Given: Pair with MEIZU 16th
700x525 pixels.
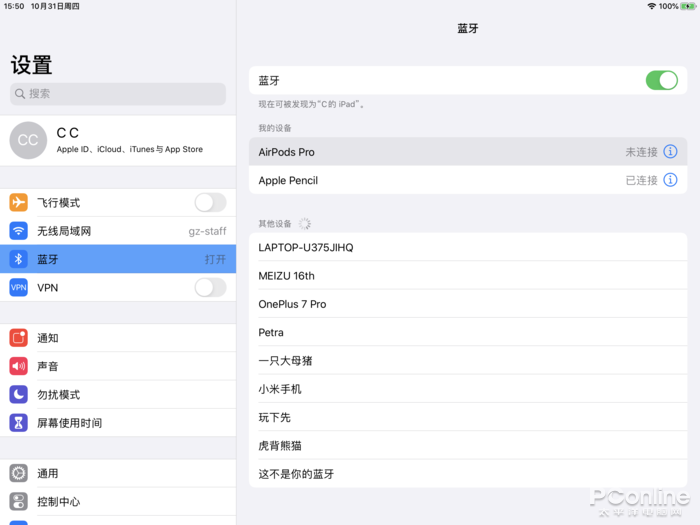Looking at the screenshot, I should point(468,275).
